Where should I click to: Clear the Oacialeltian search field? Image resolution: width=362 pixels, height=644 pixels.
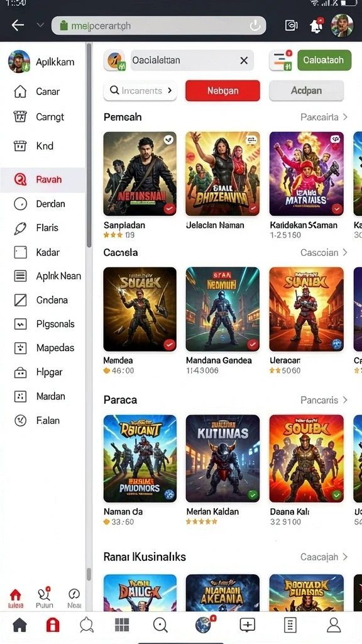[x=244, y=60]
